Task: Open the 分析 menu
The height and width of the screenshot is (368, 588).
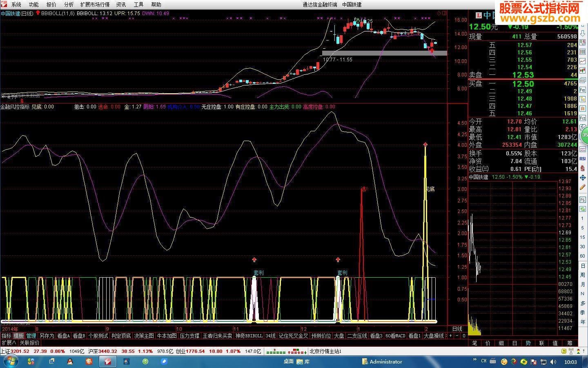Action: click(x=69, y=4)
